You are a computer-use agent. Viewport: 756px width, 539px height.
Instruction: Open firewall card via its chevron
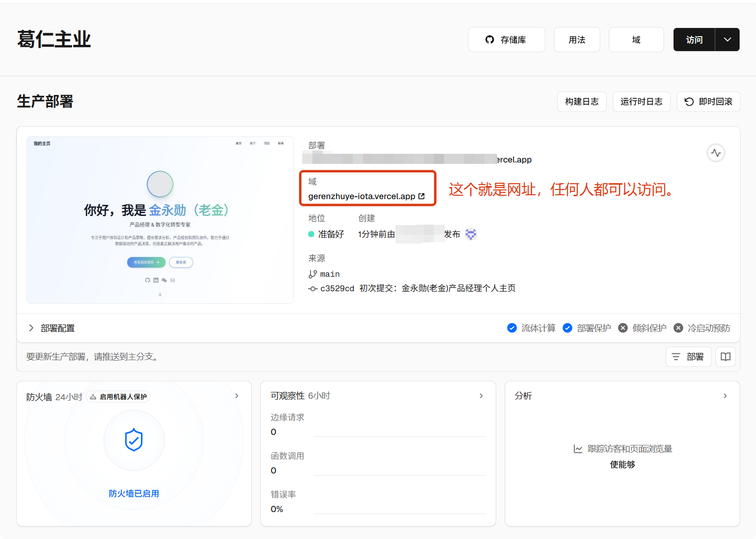pos(237,396)
